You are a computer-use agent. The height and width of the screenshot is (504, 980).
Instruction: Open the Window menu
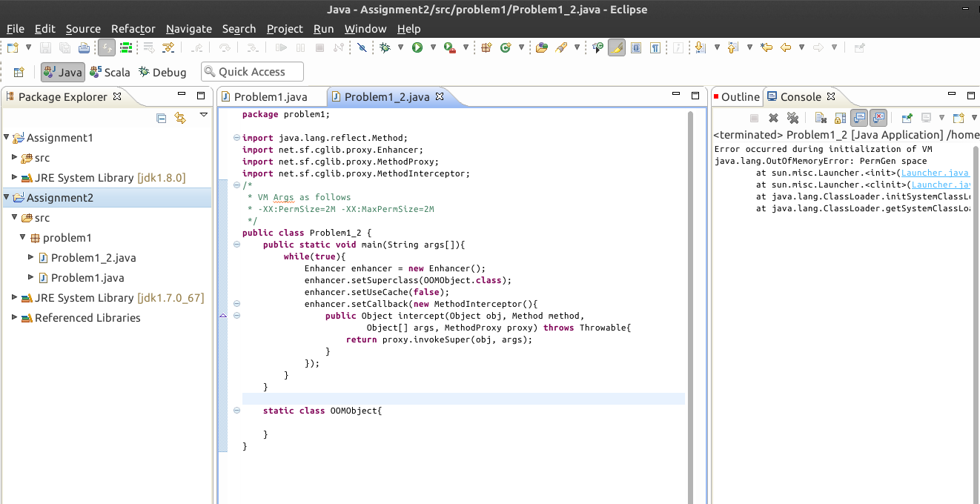point(365,29)
